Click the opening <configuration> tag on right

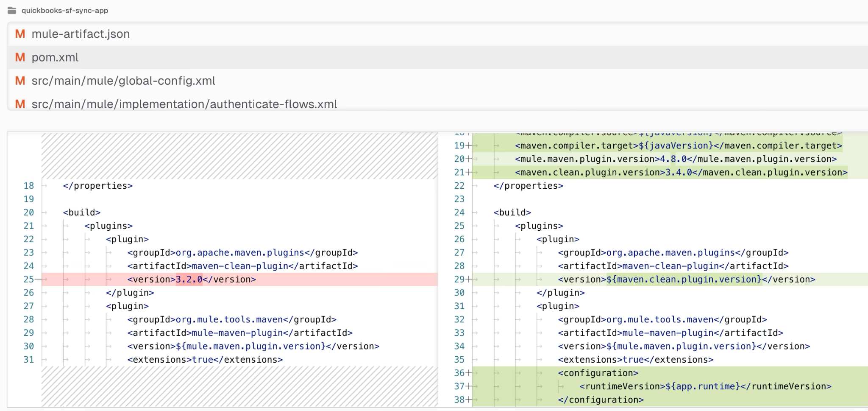598,373
